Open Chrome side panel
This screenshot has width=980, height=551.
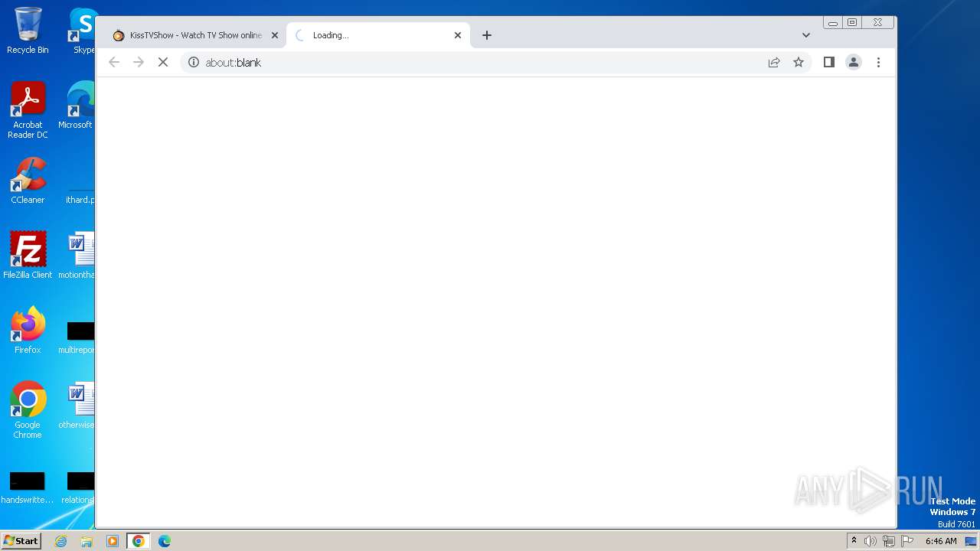(828, 62)
